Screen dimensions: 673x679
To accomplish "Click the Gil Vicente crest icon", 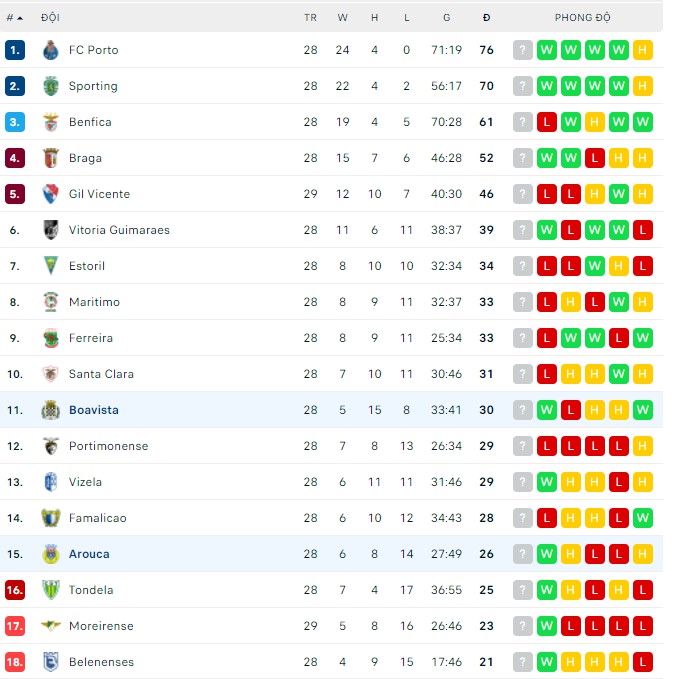I will pyautogui.click(x=51, y=194).
